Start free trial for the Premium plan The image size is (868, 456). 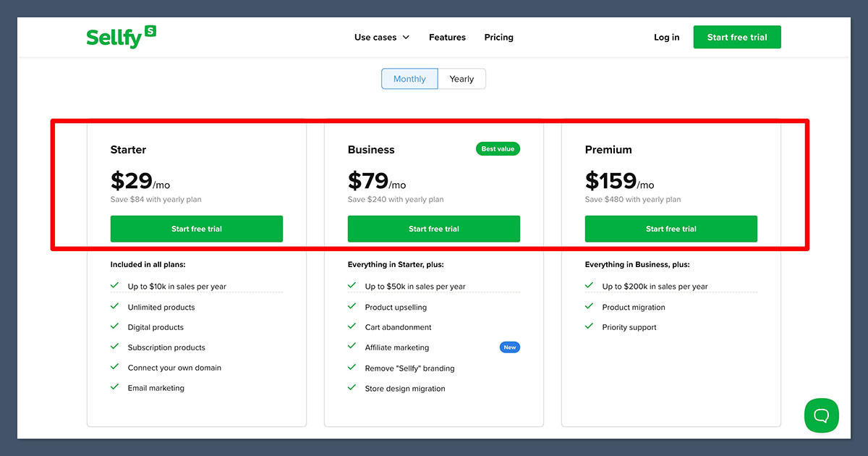pos(671,228)
